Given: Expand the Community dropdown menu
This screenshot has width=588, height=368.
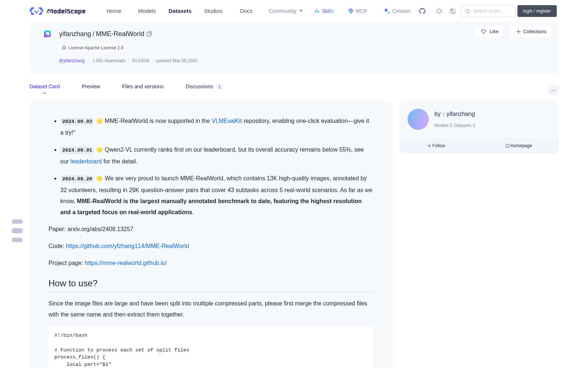Looking at the screenshot, I should coord(286,11).
